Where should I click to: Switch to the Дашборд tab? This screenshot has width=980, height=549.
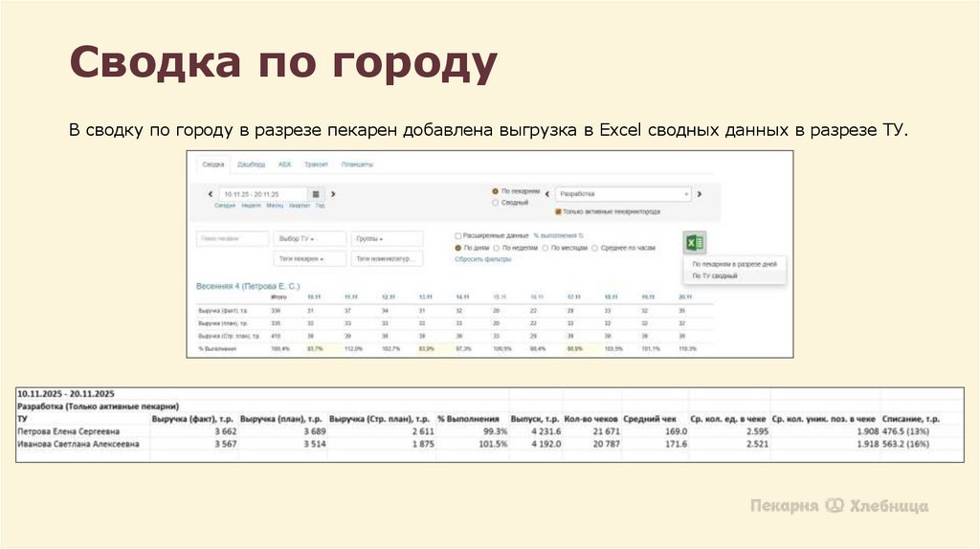point(252,165)
